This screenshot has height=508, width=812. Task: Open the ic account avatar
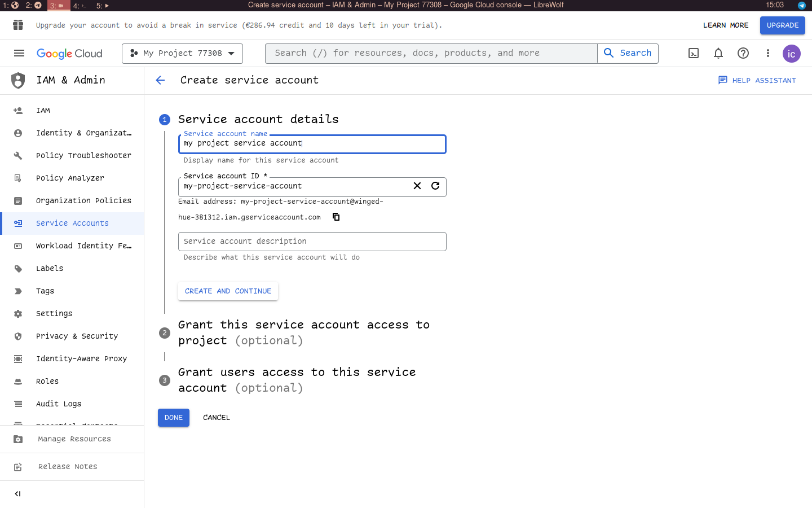[791, 53]
